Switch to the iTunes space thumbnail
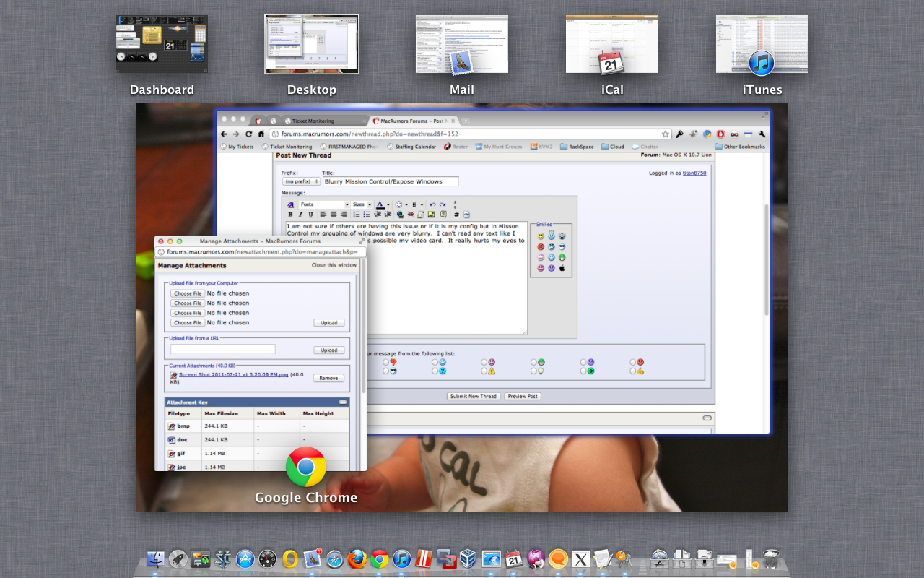 click(x=762, y=44)
